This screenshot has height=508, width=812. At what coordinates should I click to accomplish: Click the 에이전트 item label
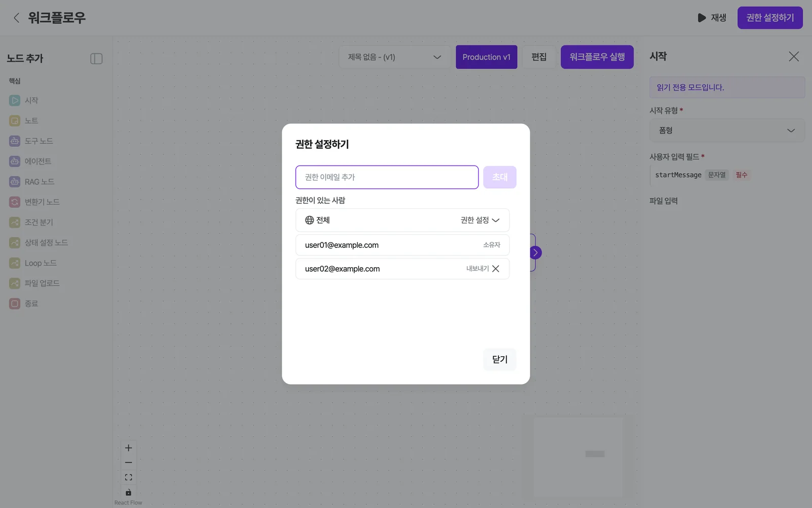38,162
